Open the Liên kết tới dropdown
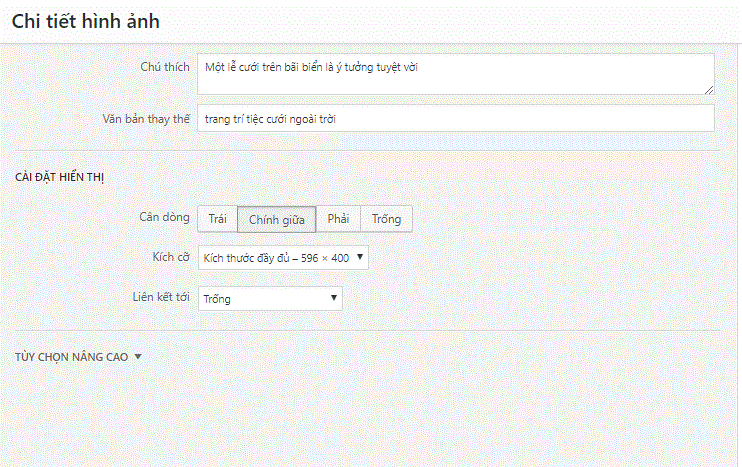 (270, 298)
